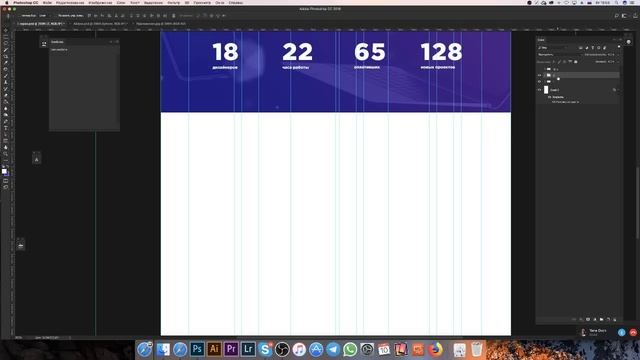Viewport: 640px width, 360px height.
Task: Click the search icon in the options bar
Action: pyautogui.click(x=616, y=16)
